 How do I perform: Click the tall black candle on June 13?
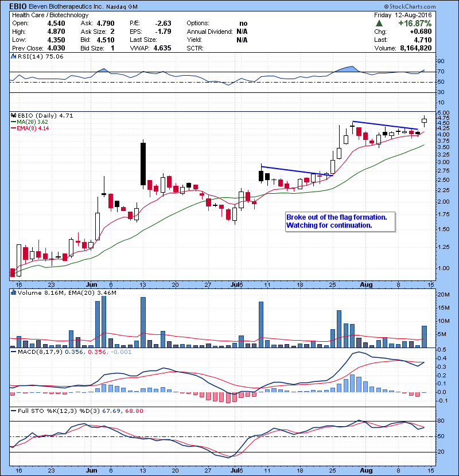tap(143, 164)
